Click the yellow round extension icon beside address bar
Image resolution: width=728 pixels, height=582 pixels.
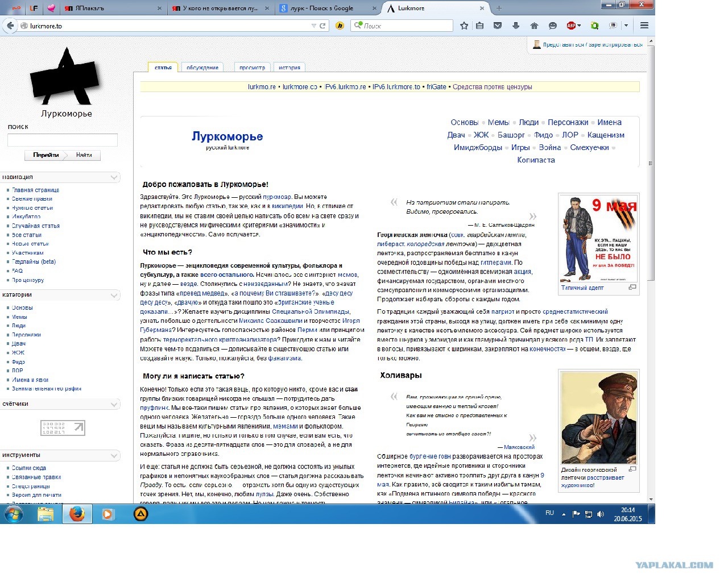point(340,26)
